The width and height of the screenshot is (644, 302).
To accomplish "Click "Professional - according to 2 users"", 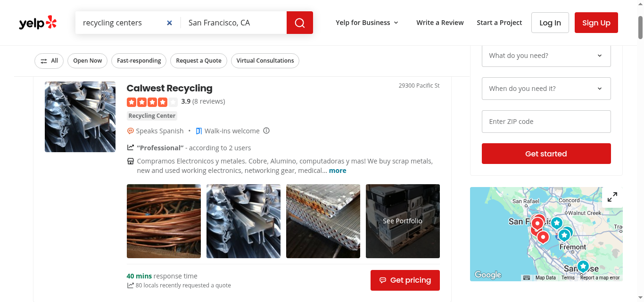I will [194, 148].
